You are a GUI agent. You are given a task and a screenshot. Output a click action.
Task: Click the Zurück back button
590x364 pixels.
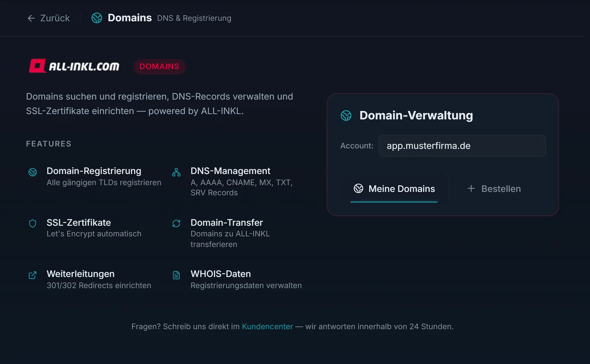pyautogui.click(x=49, y=18)
